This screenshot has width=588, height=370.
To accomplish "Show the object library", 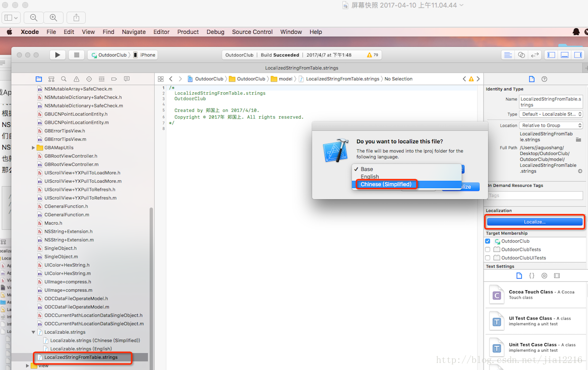I will click(544, 276).
